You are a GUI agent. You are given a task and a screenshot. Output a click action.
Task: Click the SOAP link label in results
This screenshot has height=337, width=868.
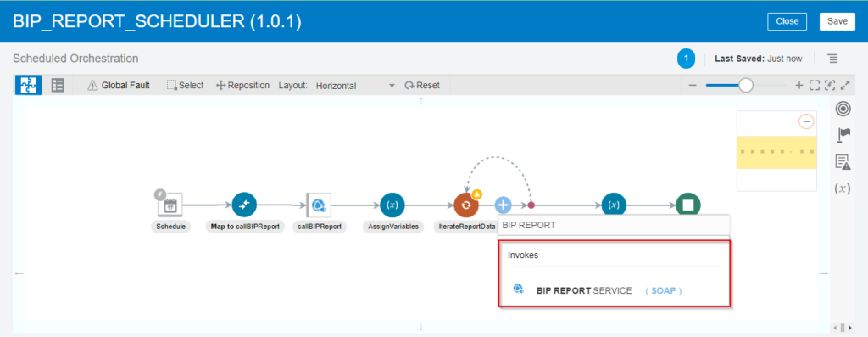click(x=663, y=290)
